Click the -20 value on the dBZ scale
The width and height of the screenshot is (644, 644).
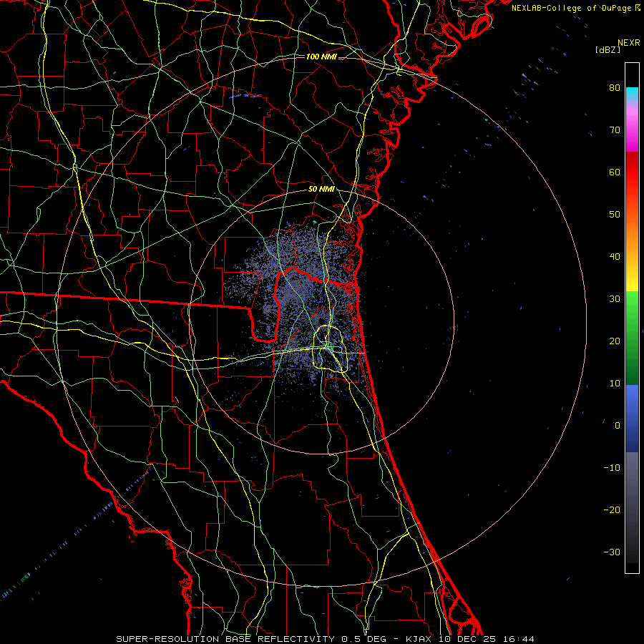click(612, 510)
